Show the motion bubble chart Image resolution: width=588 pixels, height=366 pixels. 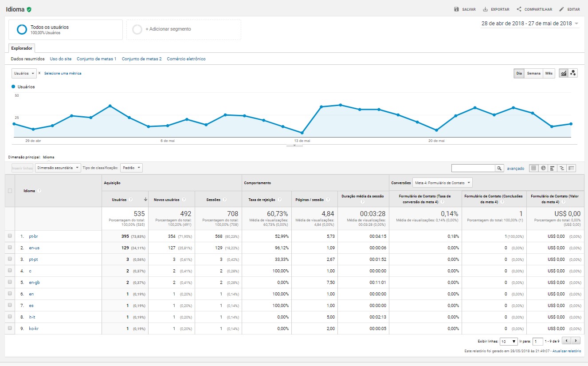[573, 73]
